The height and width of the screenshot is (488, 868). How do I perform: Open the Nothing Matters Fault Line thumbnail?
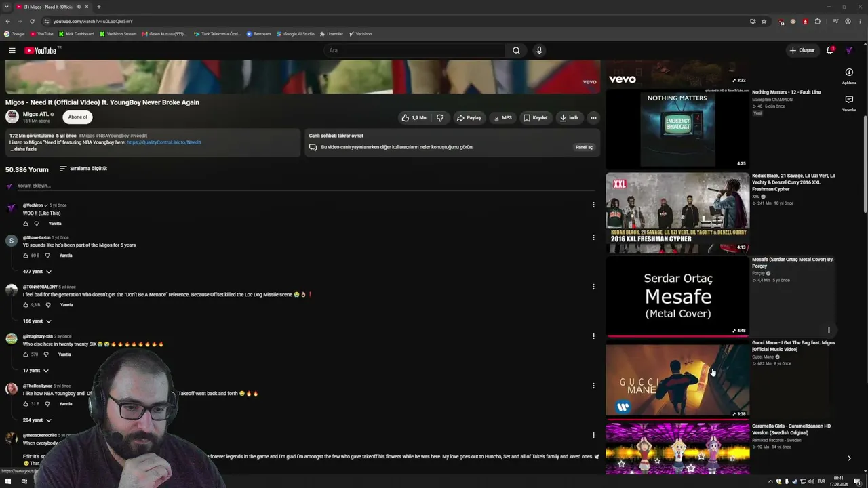point(677,129)
